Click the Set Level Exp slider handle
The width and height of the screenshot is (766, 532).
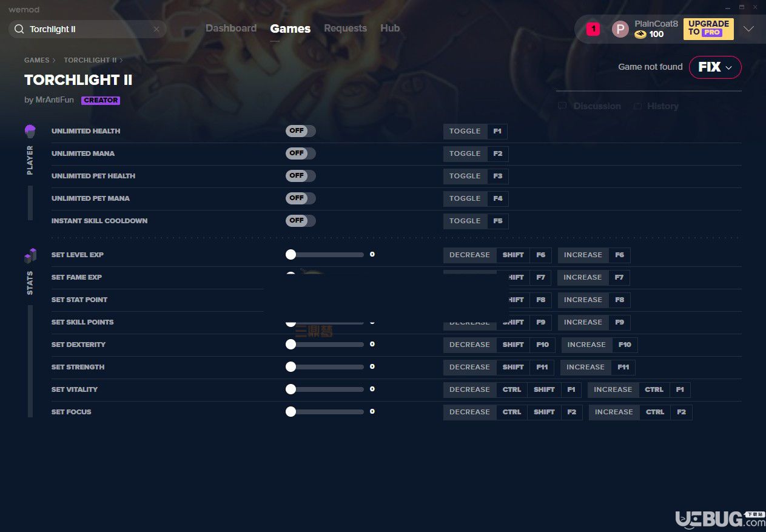(291, 255)
